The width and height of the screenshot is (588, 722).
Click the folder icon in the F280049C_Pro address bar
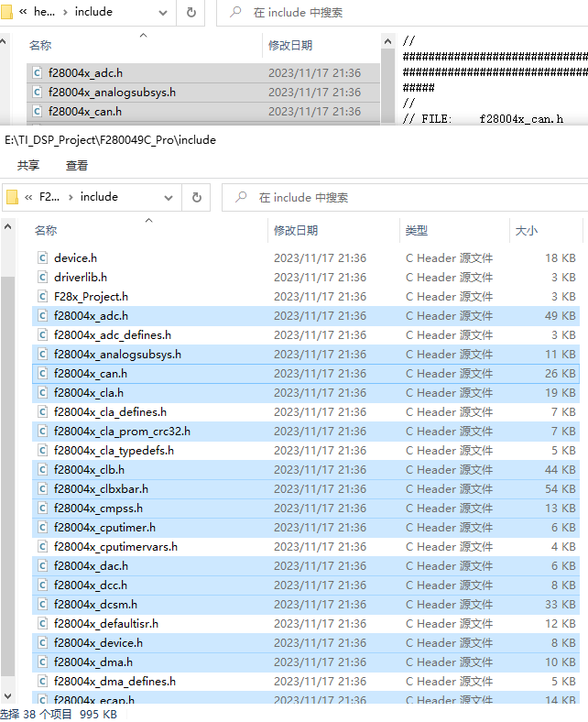13,197
